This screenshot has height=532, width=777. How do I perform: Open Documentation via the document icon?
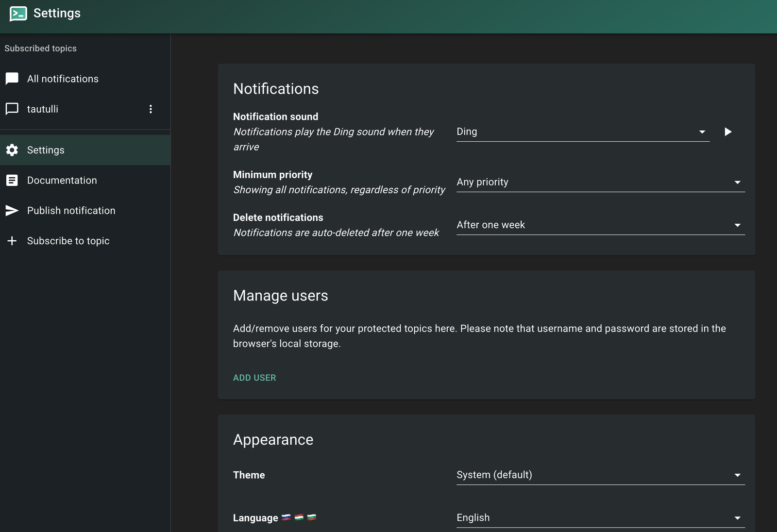coord(12,180)
